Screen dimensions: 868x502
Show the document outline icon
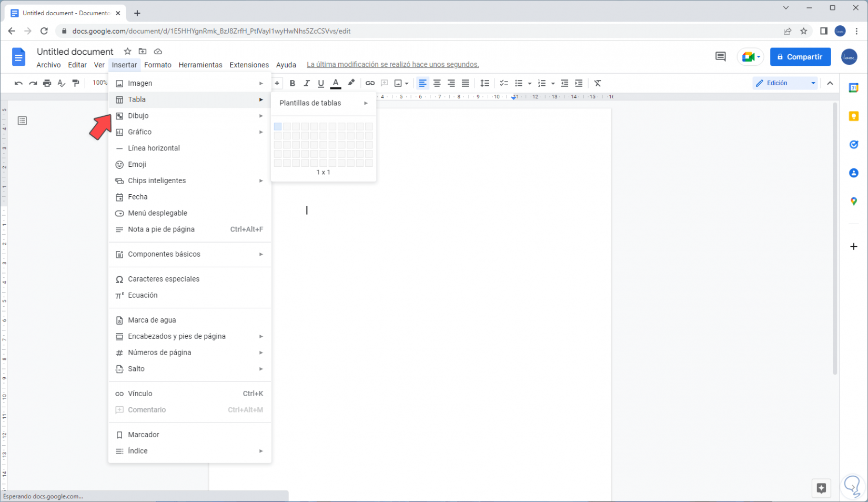[x=22, y=121]
